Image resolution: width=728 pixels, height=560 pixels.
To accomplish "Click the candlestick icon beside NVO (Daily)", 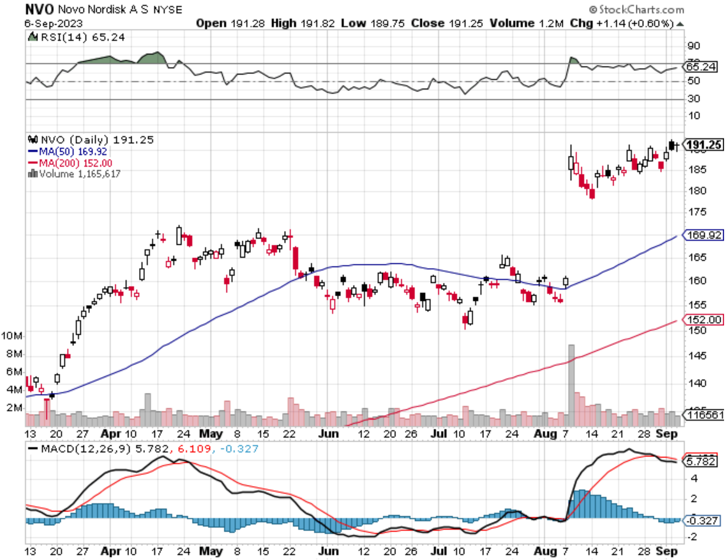I will [x=33, y=139].
